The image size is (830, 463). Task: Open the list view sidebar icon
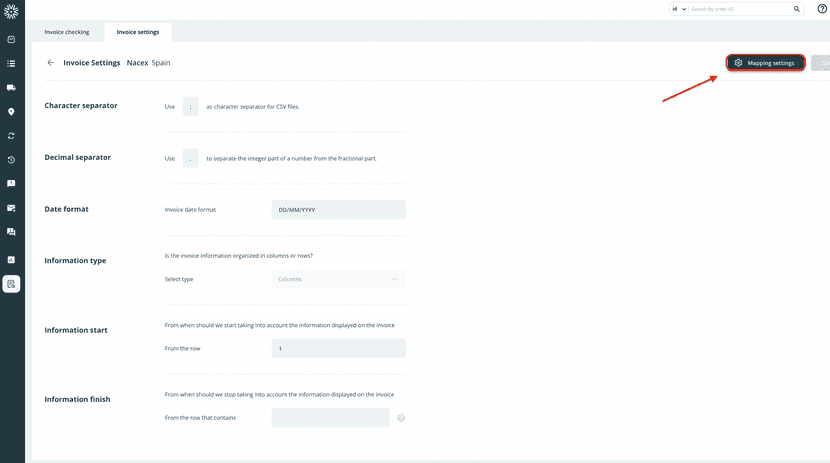tap(12, 64)
